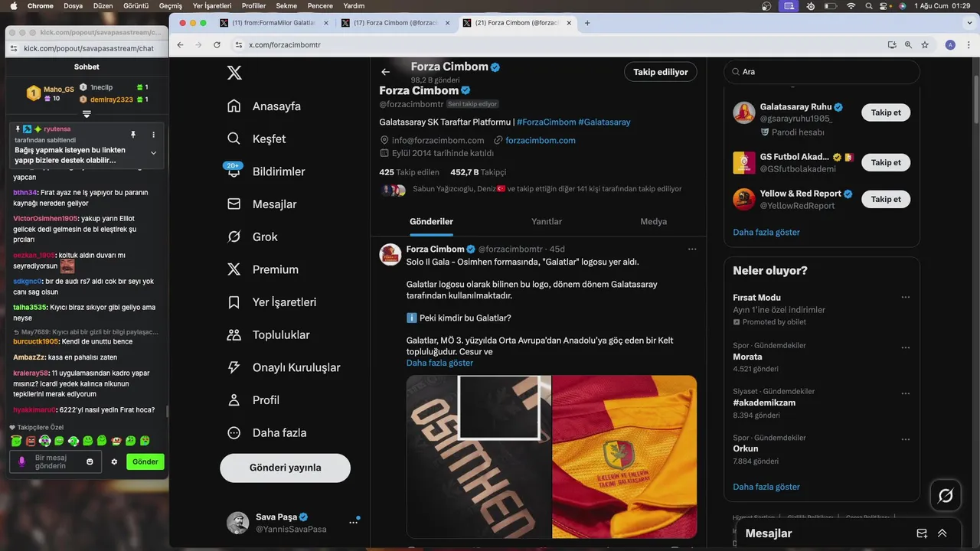The height and width of the screenshot is (551, 980).
Task: Open Profiller menu bar item
Action: tap(253, 5)
